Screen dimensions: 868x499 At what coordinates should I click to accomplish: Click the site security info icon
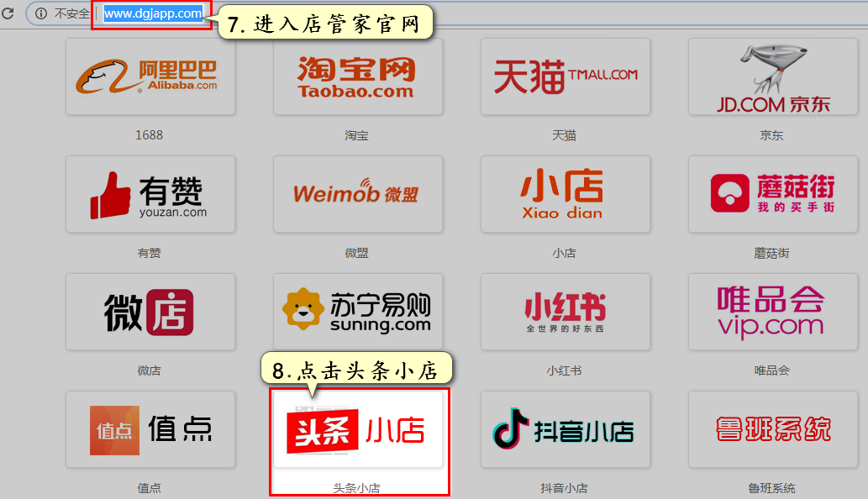41,13
